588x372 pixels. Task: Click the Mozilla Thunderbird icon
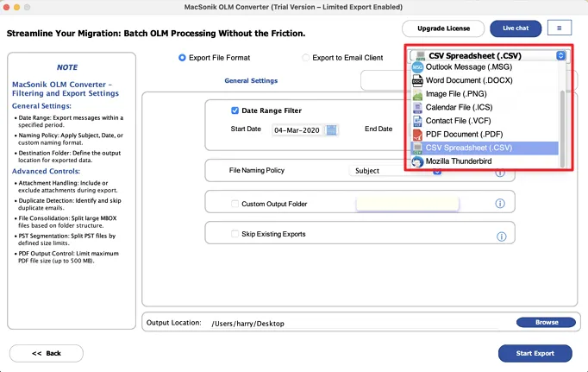pyautogui.click(x=417, y=161)
